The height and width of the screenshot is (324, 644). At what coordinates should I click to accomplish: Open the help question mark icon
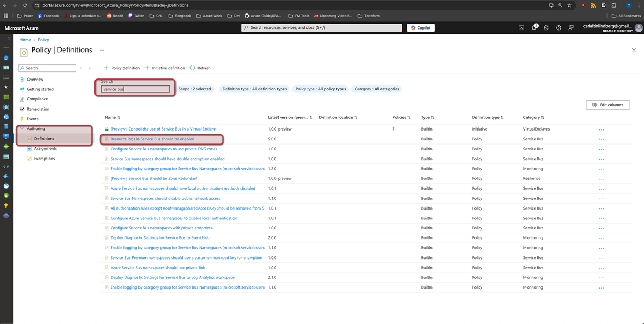pyautogui.click(x=559, y=27)
